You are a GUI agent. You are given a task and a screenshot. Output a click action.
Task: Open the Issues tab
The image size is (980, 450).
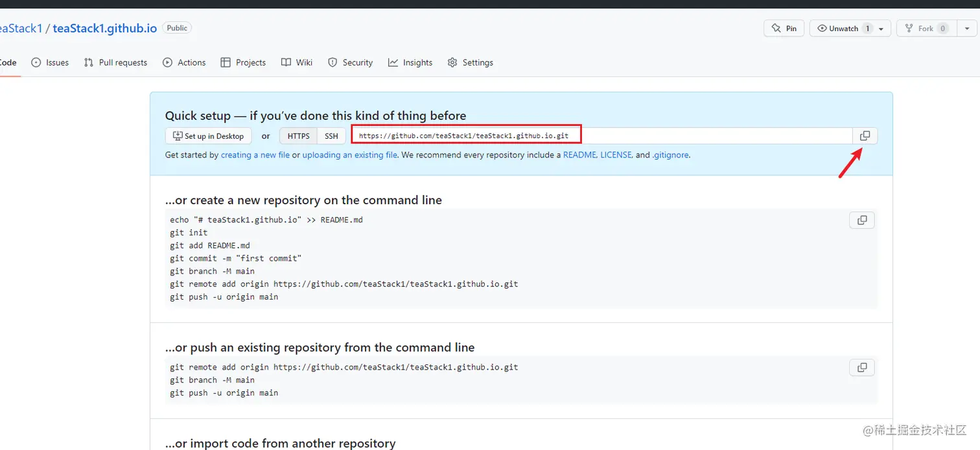point(50,62)
